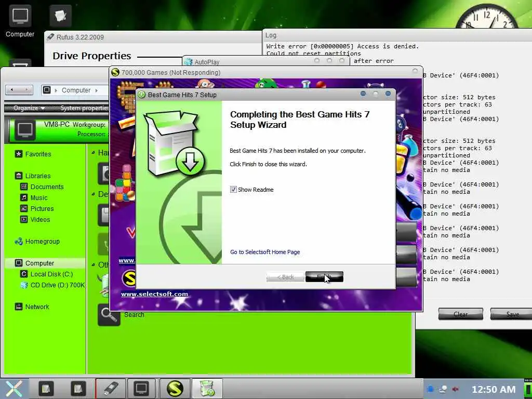Click the Pictures library icon

[24, 208]
